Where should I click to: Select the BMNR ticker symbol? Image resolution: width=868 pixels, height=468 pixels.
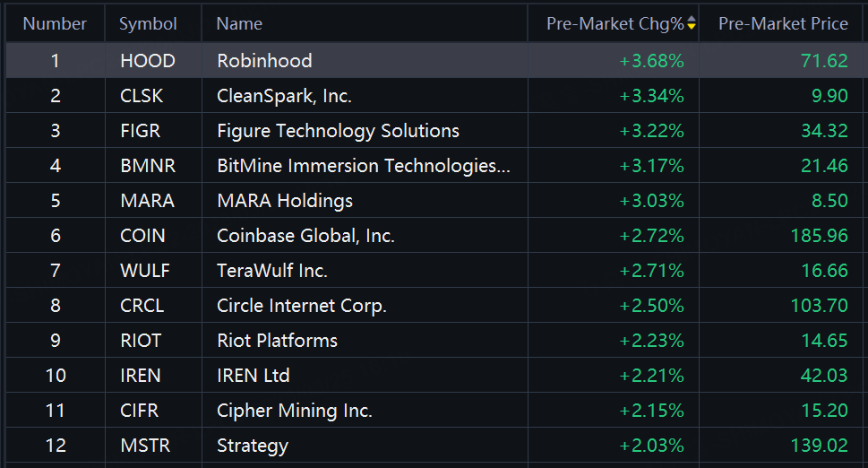point(148,166)
